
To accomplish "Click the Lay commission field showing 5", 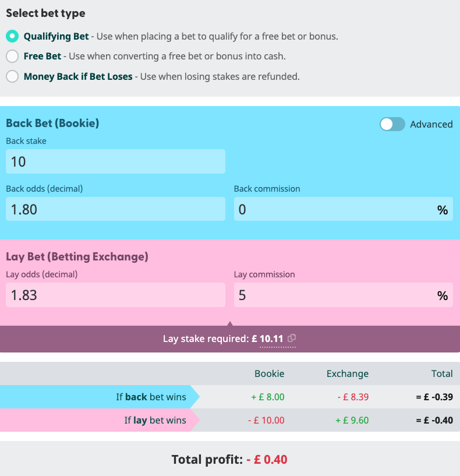I will 343,295.
